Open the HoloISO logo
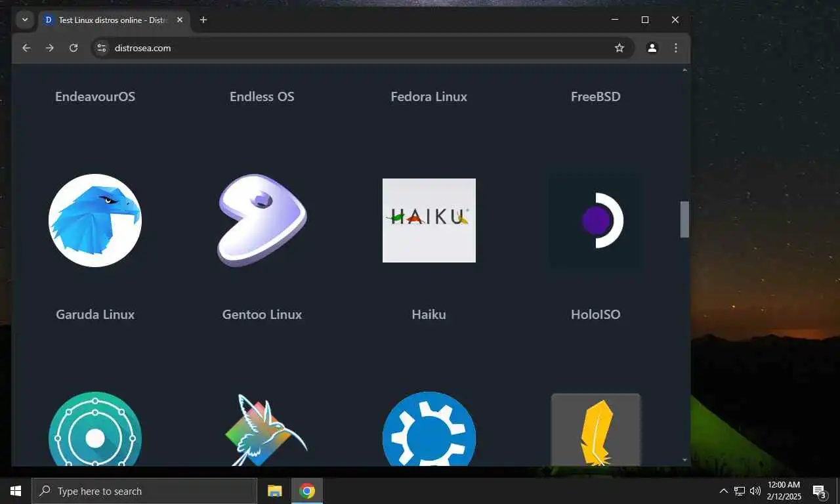Viewport: 840px width, 504px height. 596,220
